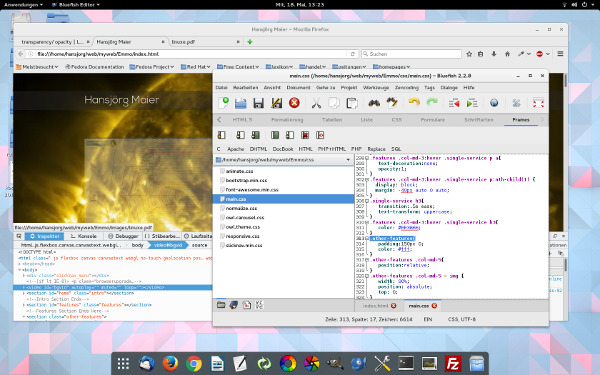
Task: Click Firefox Suchen search field
Action: coord(411,54)
